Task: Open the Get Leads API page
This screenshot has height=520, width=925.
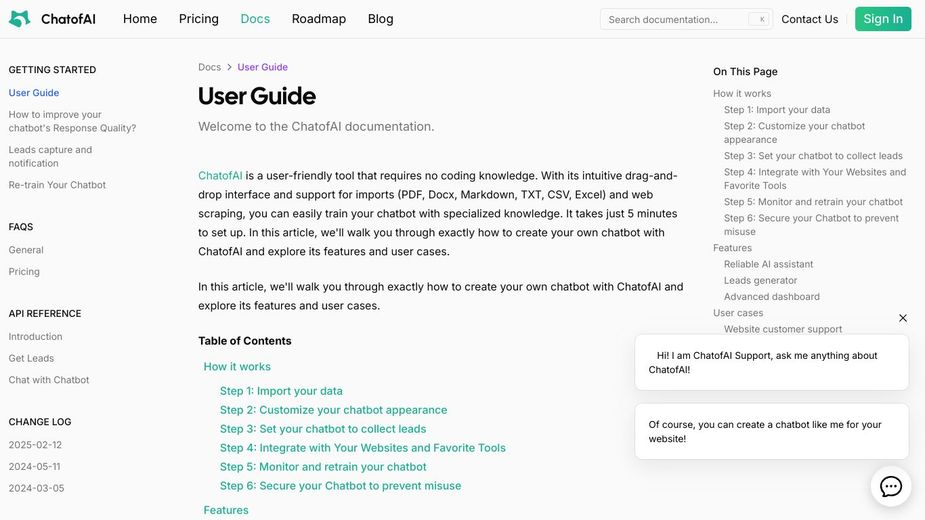Action: coord(31,358)
